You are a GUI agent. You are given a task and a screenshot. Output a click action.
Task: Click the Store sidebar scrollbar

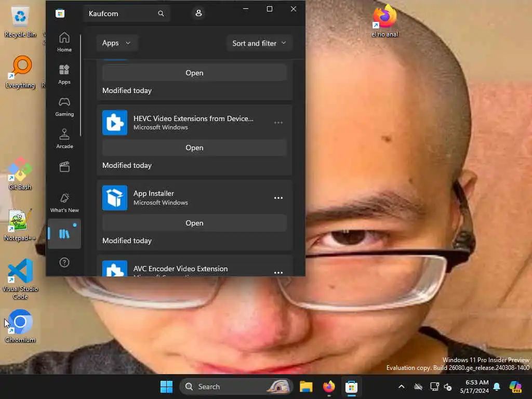click(81, 85)
